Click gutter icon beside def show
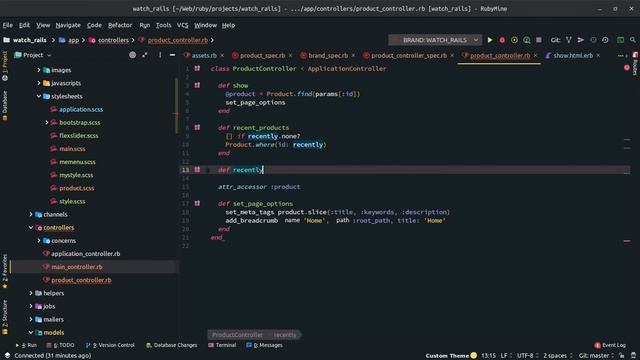The width and height of the screenshot is (640, 360). point(197,85)
